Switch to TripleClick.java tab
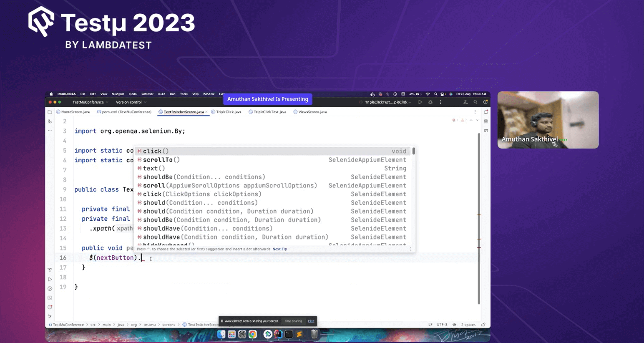644x343 pixels. (x=226, y=112)
